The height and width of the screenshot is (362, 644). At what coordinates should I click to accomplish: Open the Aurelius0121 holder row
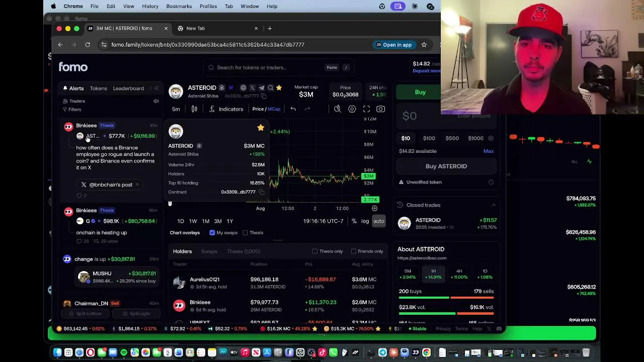279,283
